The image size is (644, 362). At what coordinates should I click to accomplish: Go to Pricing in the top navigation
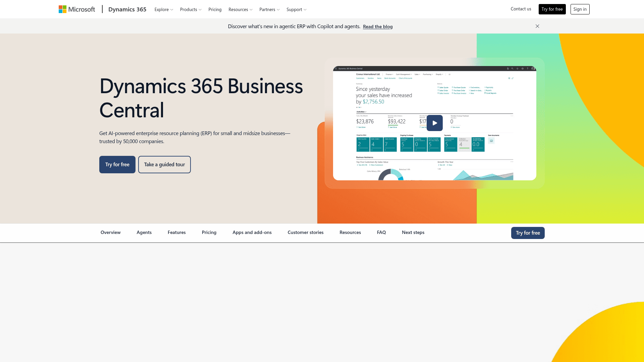point(215,9)
